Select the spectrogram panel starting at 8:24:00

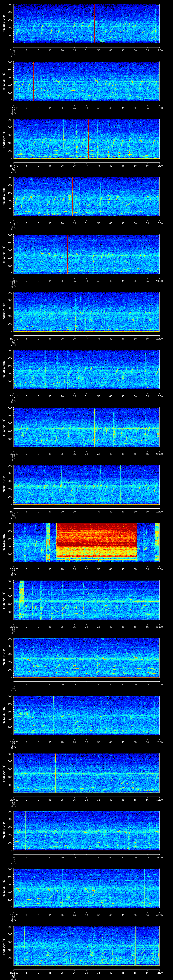(x=86, y=485)
